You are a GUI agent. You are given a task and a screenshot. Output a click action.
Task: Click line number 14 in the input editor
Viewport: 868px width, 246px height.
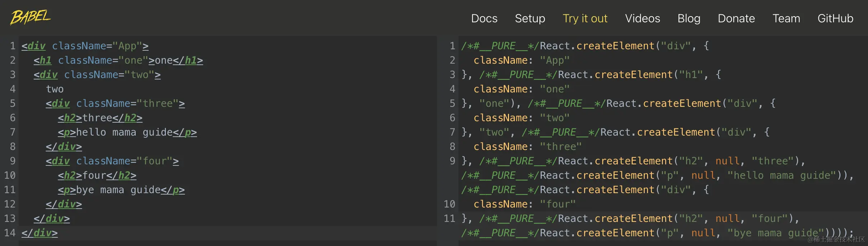[10, 233]
